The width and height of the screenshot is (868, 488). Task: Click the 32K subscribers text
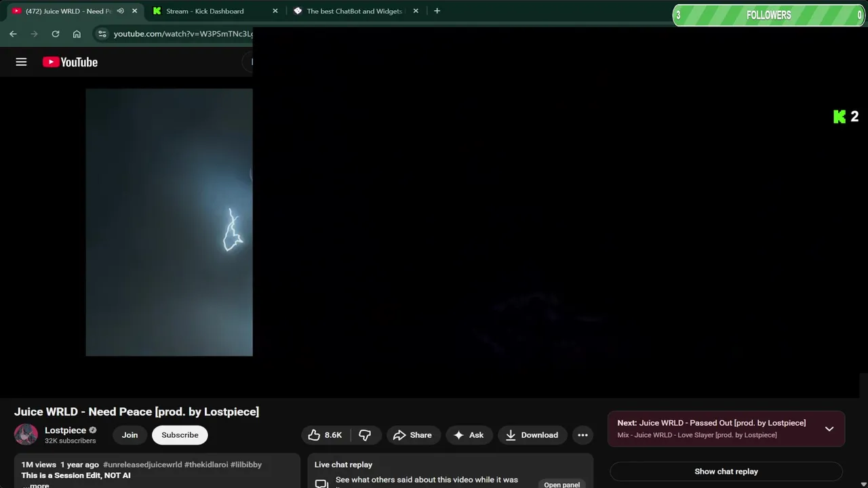point(71,441)
